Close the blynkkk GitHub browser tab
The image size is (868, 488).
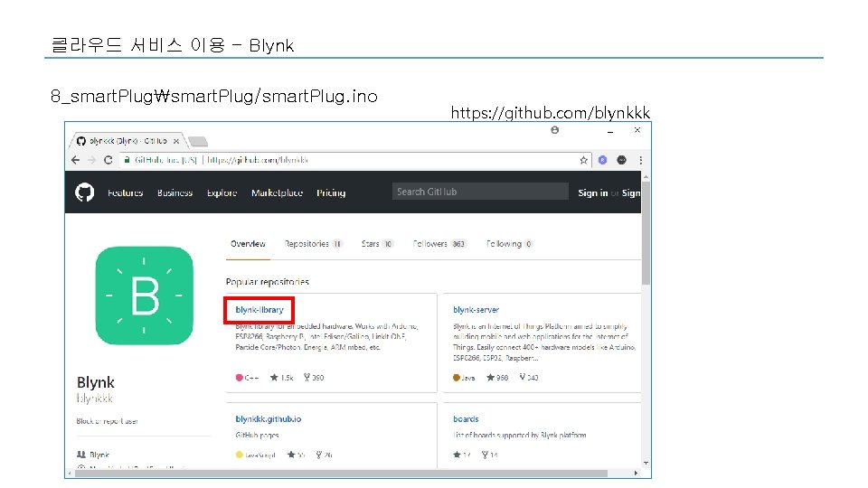coord(176,141)
